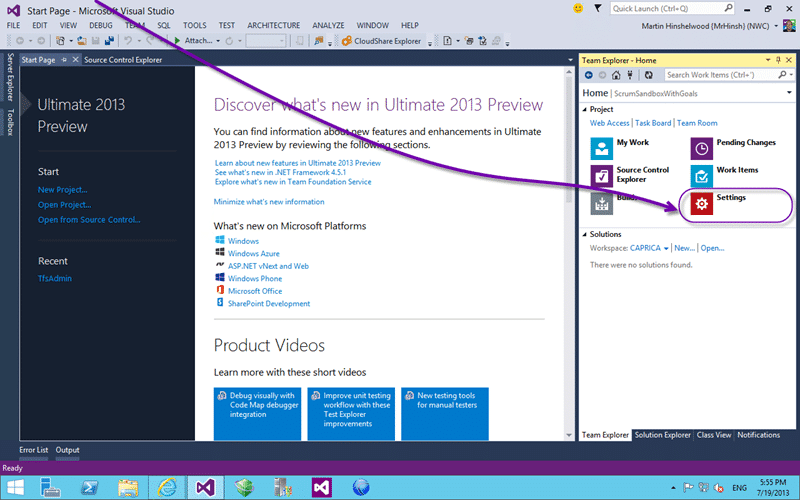
Task: Click the New Project link
Action: [63, 190]
